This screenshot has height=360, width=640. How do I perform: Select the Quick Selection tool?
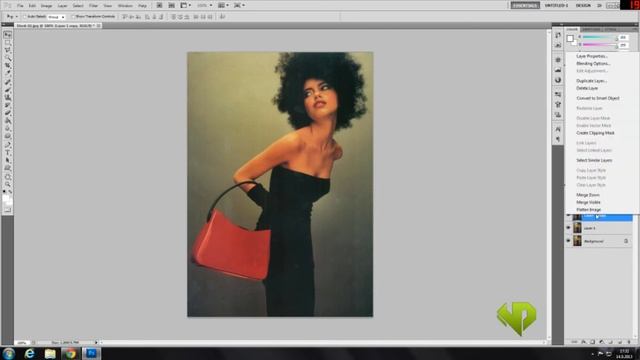click(7, 58)
